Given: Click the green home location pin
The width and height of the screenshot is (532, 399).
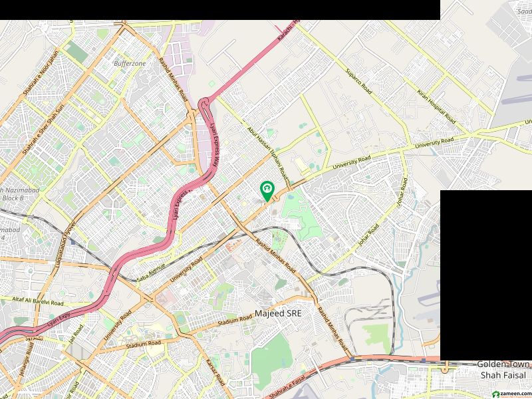Looking at the screenshot, I should pyautogui.click(x=267, y=192).
